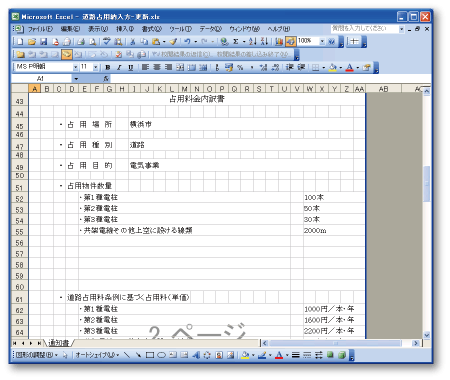Image resolution: width=450 pixels, height=380 pixels.
Task: Select the Oval drawing tool
Action: [x=161, y=355]
